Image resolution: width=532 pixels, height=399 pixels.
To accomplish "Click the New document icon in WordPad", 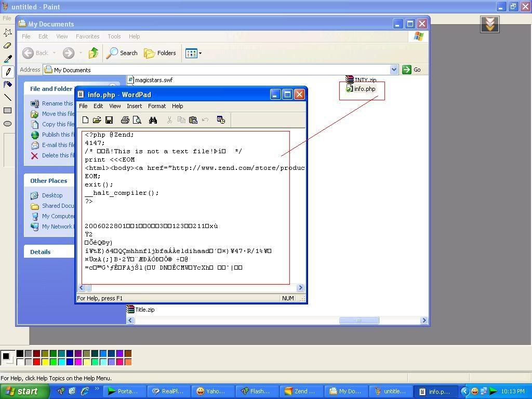I will [x=86, y=120].
